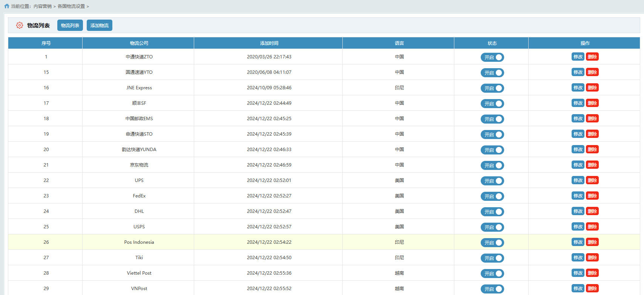This screenshot has width=644, height=295.
Task: Click the 状态 column header
Action: (x=491, y=43)
